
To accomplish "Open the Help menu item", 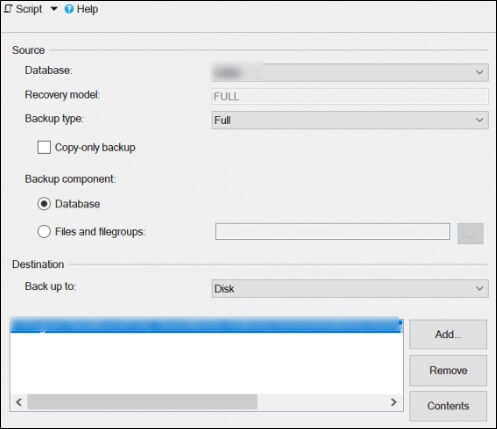I will pyautogui.click(x=87, y=9).
